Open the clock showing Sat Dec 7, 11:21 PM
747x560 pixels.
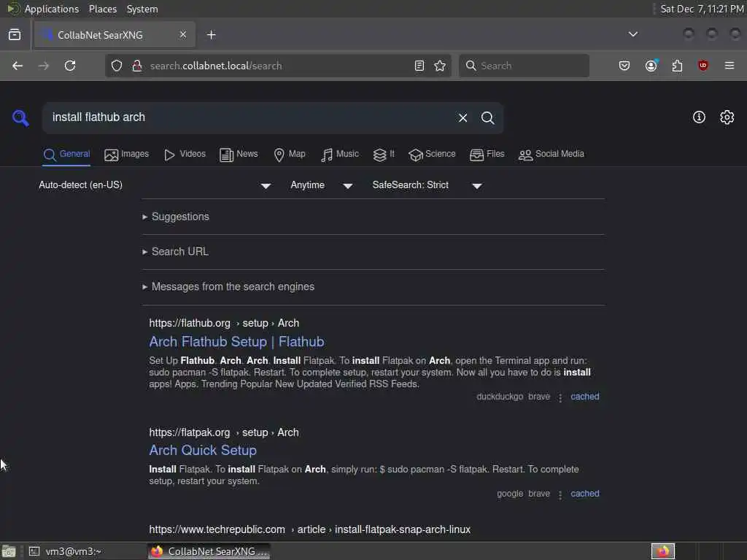click(702, 9)
